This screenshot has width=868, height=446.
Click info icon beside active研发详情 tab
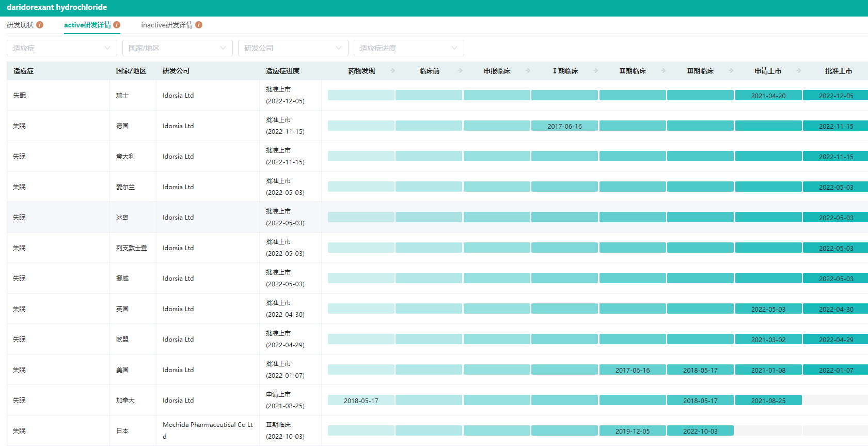tap(117, 25)
